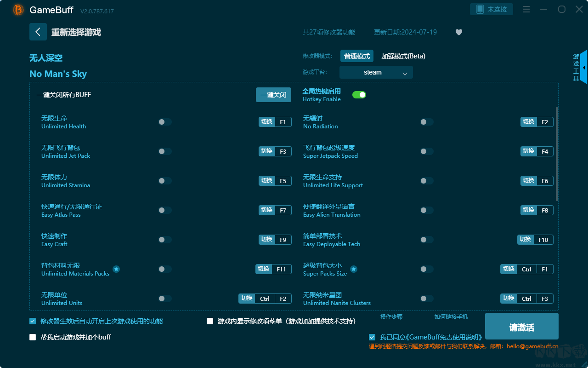Image resolution: width=588 pixels, height=368 pixels.
Task: Click the 未连接 phone connection button
Action: click(492, 9)
